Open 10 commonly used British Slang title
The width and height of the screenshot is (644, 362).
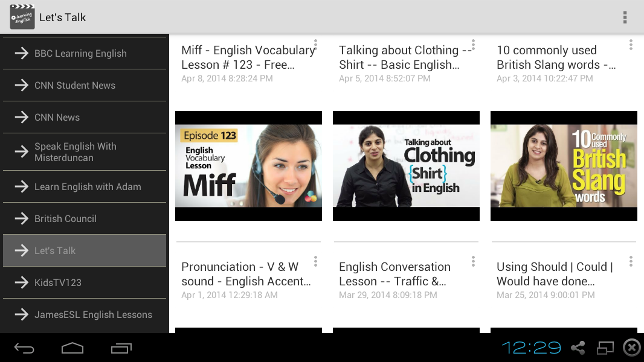click(x=556, y=57)
